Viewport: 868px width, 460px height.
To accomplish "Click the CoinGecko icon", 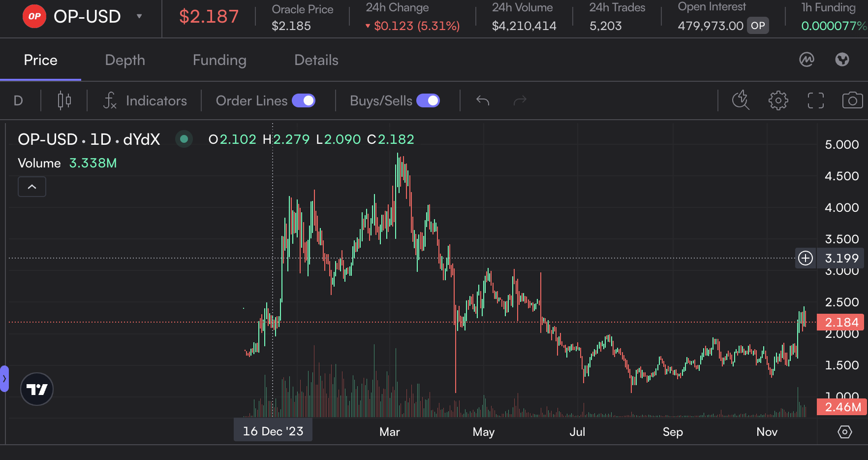I will pos(842,60).
